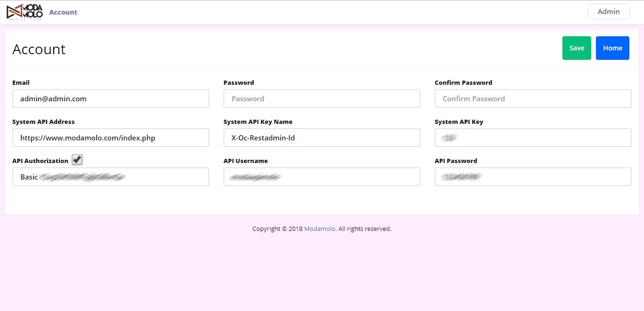Image resolution: width=644 pixels, height=311 pixels.
Task: Click the Modamolo logo in header
Action: pos(25,12)
